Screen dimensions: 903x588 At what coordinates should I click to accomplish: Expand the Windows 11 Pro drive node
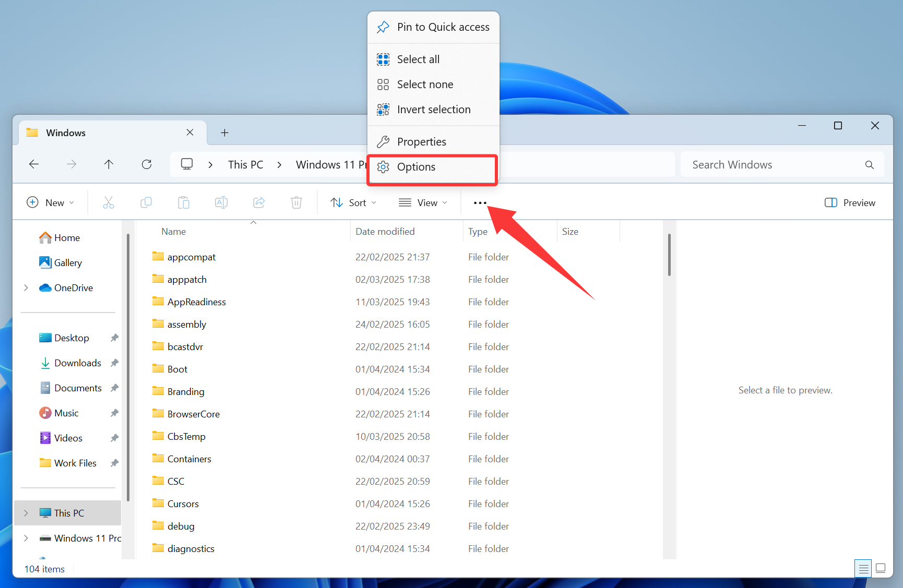(x=26, y=538)
